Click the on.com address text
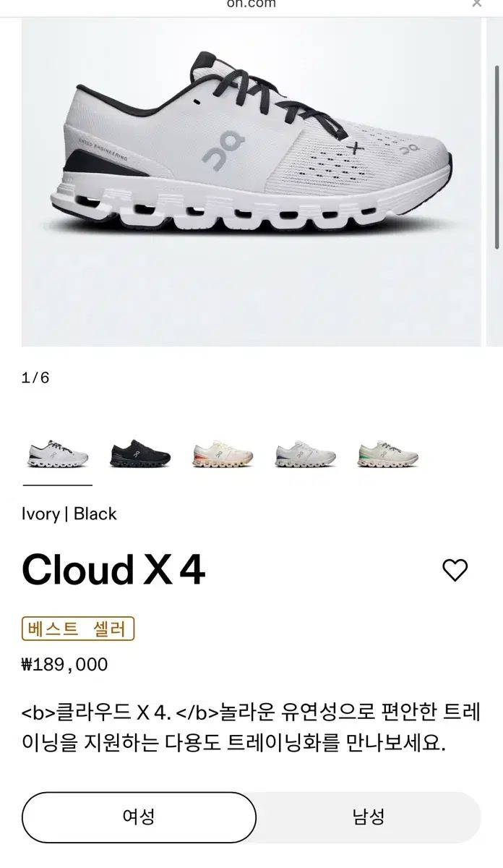 tap(251, 4)
